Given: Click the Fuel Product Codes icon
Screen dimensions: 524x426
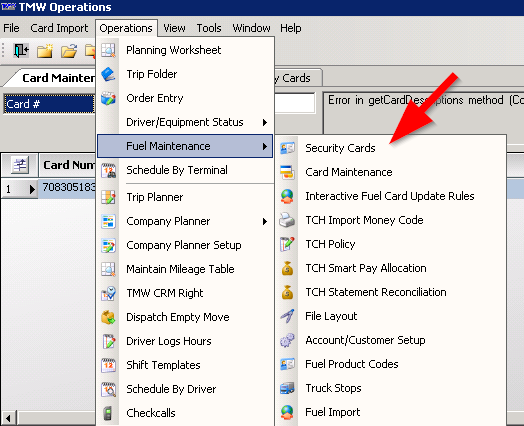Looking at the screenshot, I should [x=287, y=364].
